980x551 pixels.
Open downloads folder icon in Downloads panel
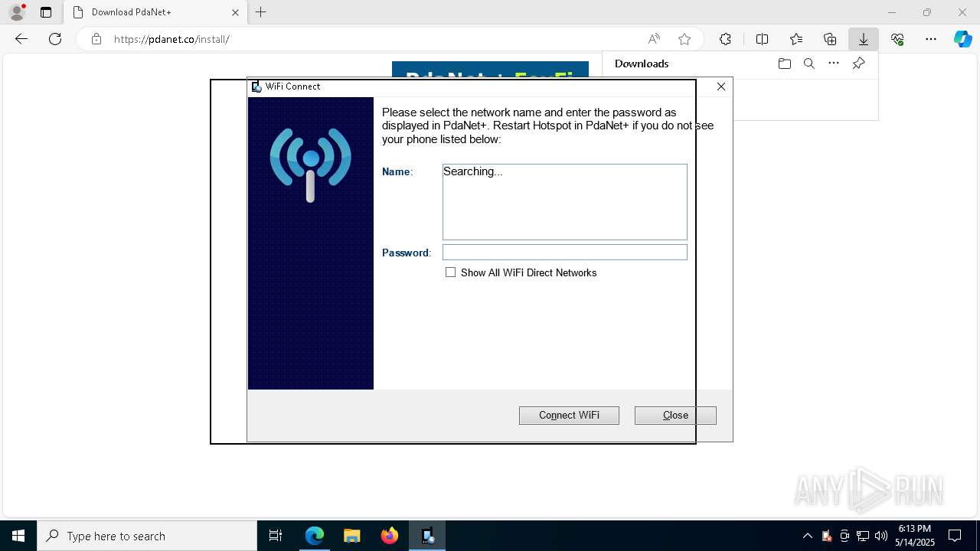point(784,64)
